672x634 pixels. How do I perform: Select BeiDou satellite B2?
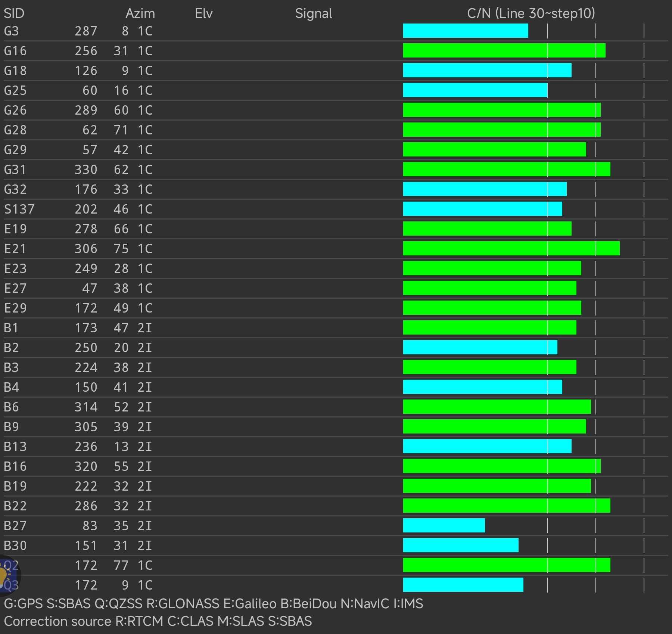click(11, 348)
